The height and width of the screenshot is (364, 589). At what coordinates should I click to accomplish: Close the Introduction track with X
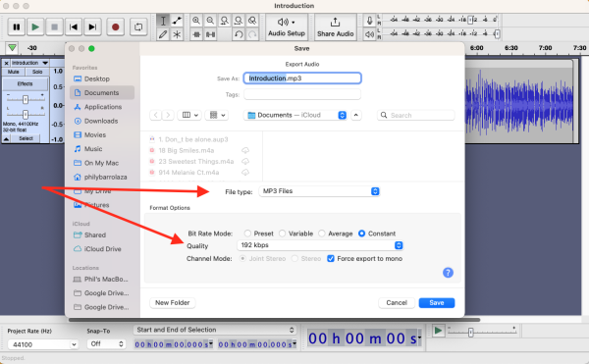(6, 63)
